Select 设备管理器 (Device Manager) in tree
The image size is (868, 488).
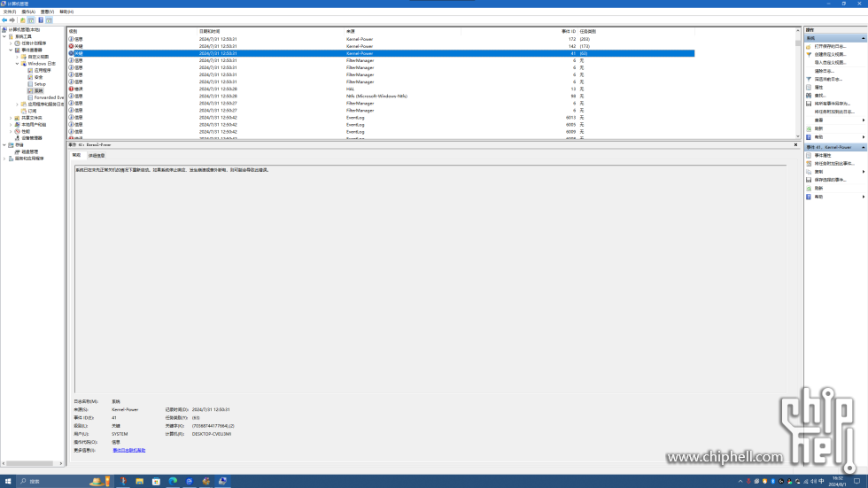coord(32,138)
